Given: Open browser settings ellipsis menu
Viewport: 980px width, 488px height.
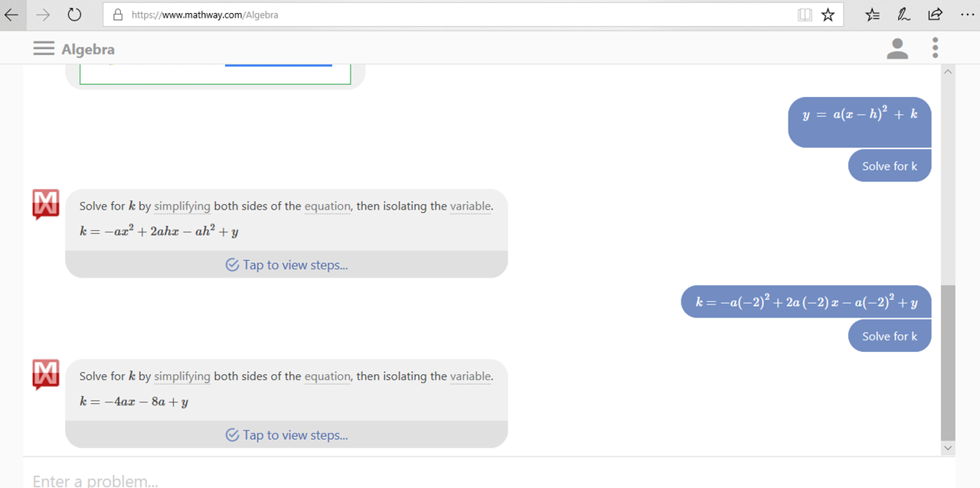Looking at the screenshot, I should (966, 15).
